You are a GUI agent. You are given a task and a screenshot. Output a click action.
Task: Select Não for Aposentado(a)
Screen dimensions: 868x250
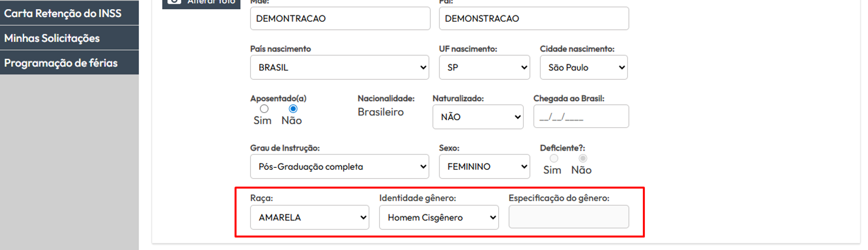[x=293, y=109]
